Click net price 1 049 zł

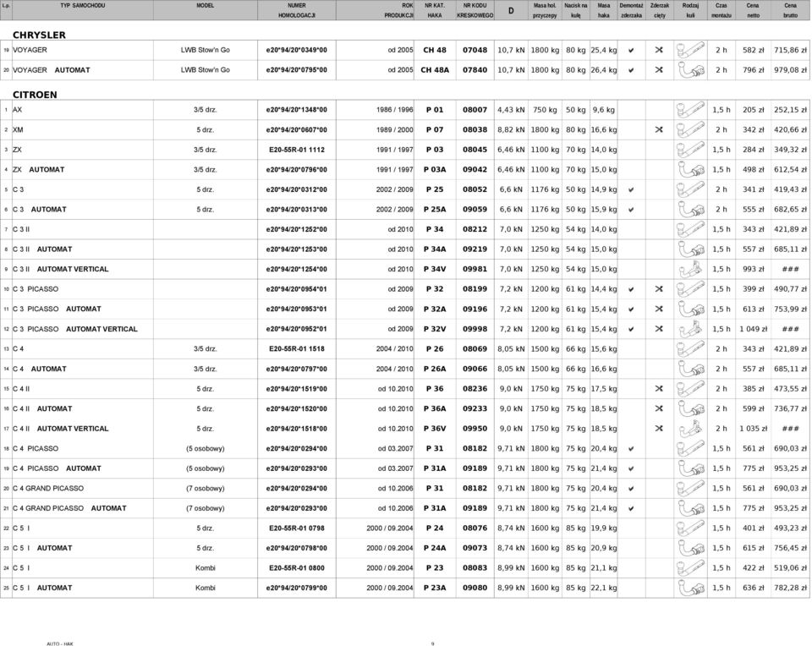pyautogui.click(x=753, y=329)
